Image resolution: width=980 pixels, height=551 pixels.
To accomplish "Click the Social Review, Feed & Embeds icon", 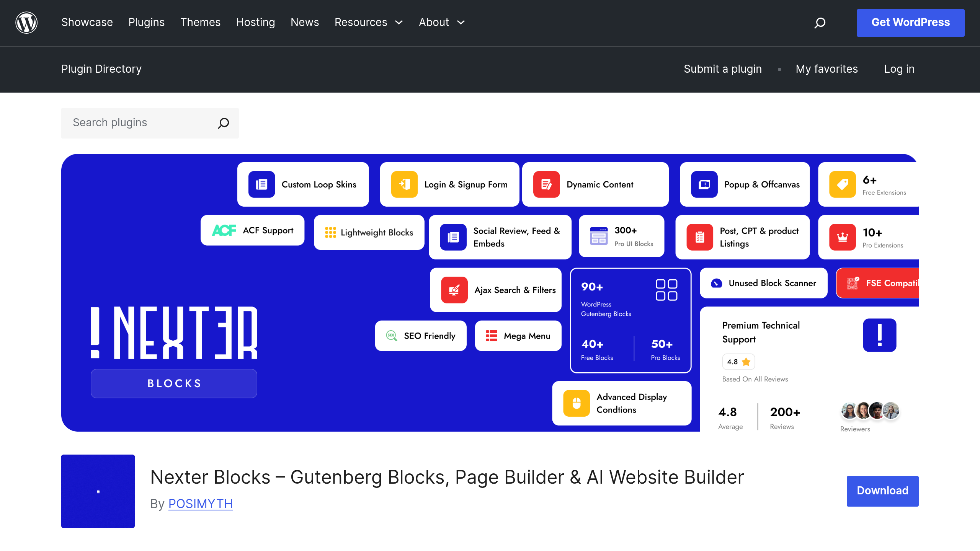I will coord(453,237).
